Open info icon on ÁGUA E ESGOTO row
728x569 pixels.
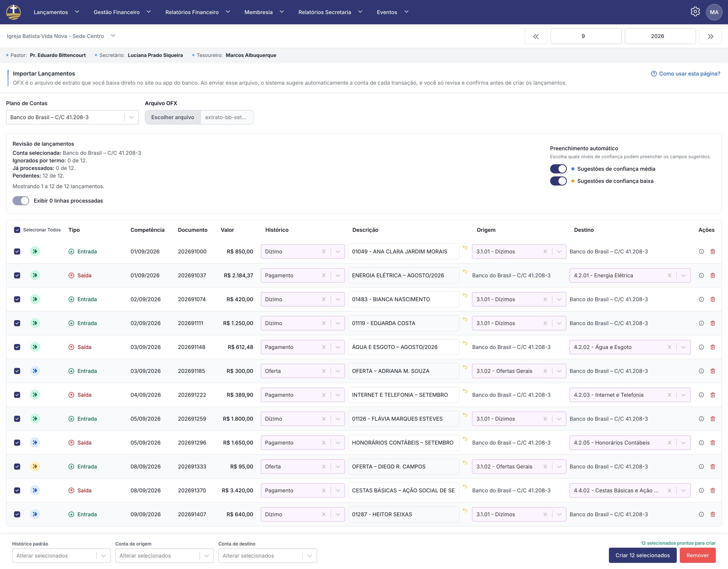click(701, 347)
